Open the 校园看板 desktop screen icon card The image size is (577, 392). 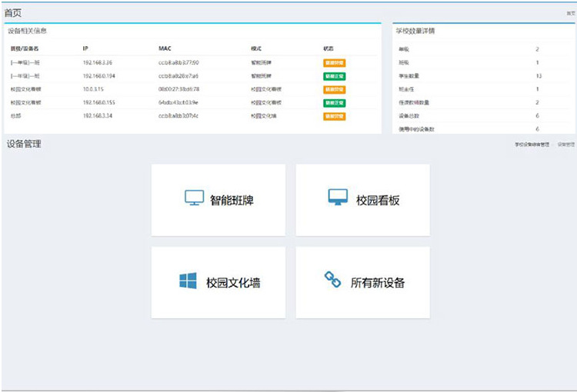[x=363, y=200]
